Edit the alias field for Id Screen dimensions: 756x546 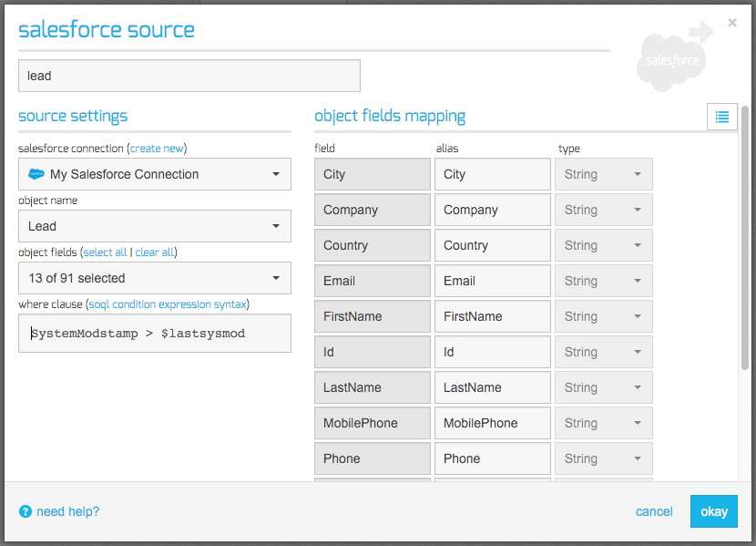point(492,352)
